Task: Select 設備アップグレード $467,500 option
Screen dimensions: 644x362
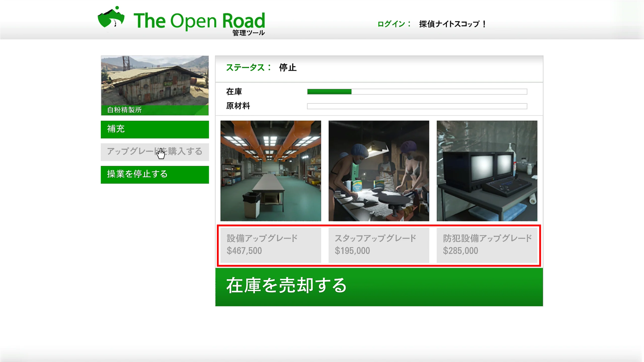Action: [x=271, y=245]
